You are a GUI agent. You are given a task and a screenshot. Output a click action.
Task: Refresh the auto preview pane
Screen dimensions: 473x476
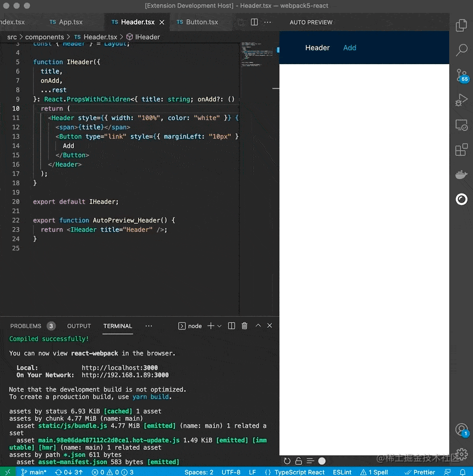coord(288,460)
